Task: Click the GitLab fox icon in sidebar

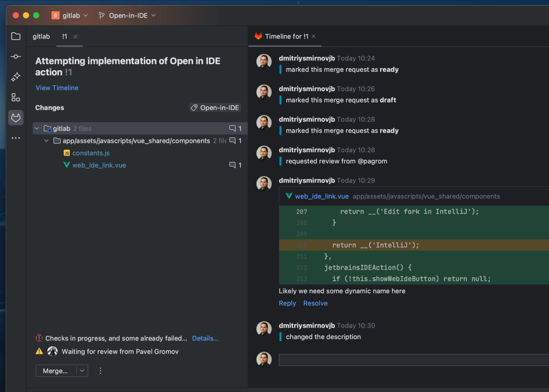Action: [x=16, y=118]
